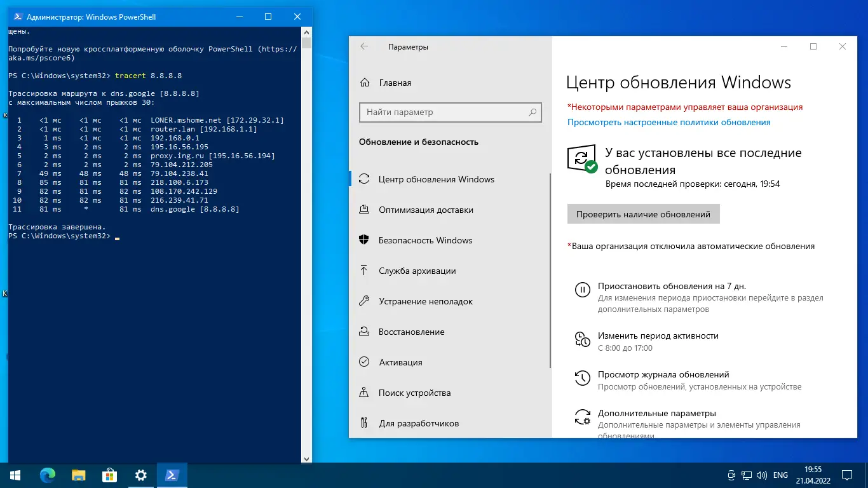Go back using the Settings window's back arrow
Image resolution: width=868 pixels, height=488 pixels.
coord(364,46)
